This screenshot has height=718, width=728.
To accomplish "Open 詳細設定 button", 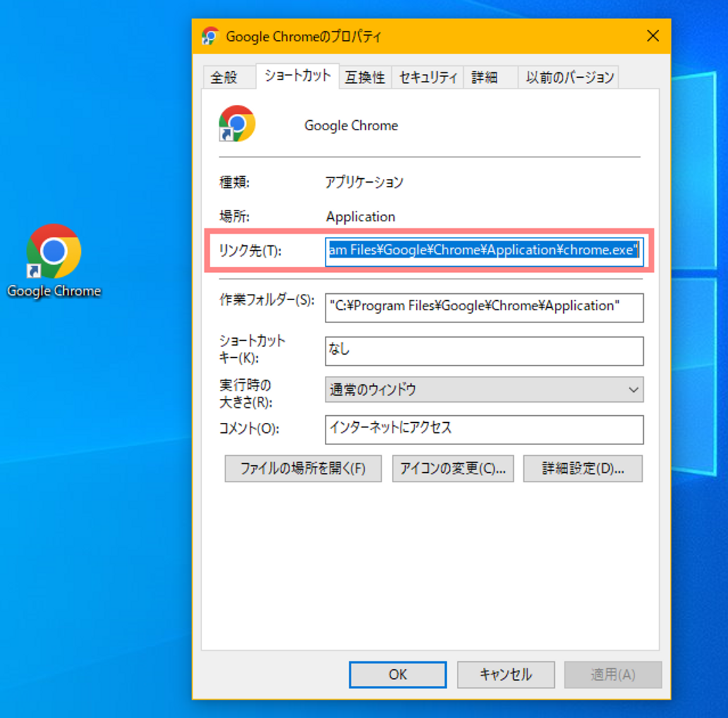I will (x=583, y=468).
